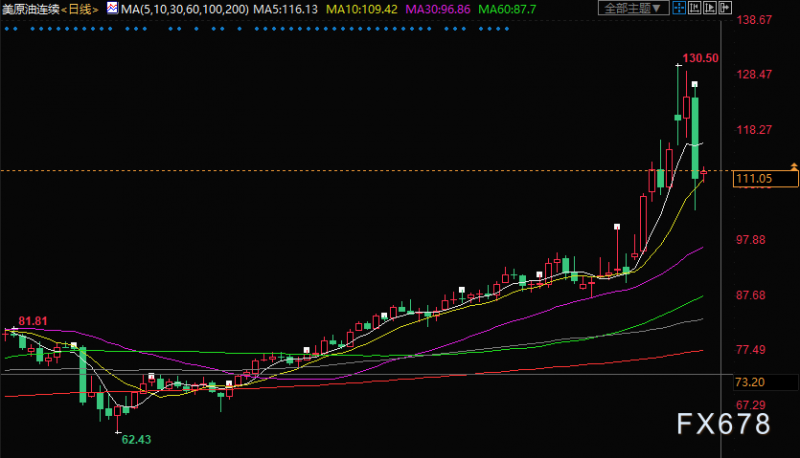
Task: Click the expand chart range icon
Action: [x=710, y=8]
